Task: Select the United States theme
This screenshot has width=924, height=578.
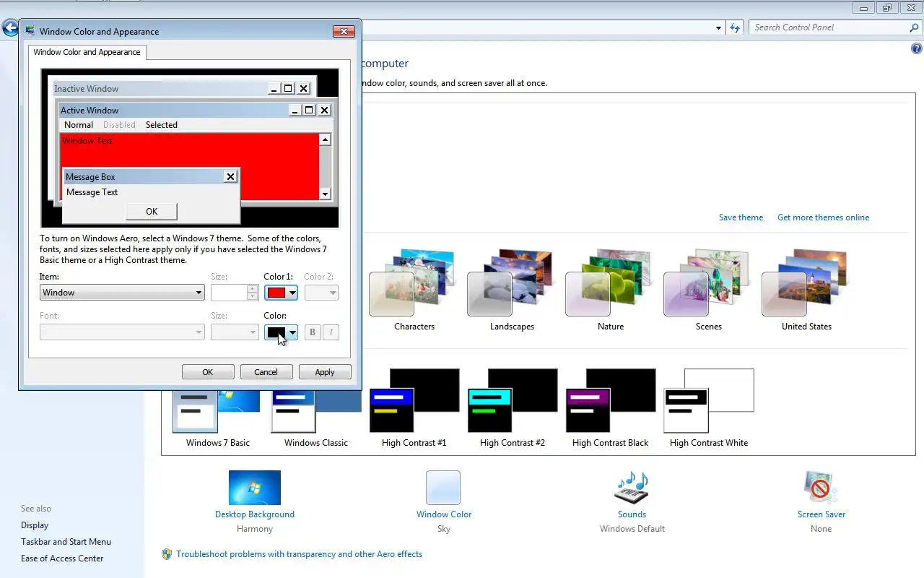Action: pos(806,289)
